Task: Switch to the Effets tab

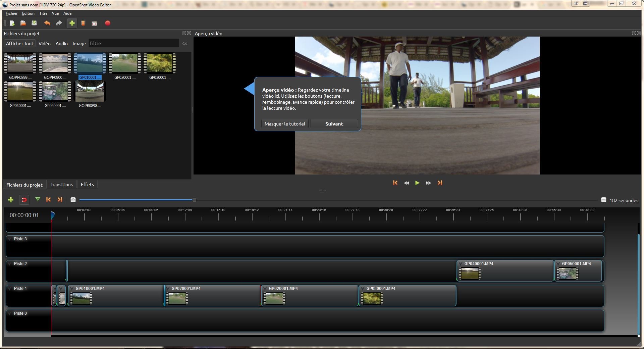Action: click(87, 185)
